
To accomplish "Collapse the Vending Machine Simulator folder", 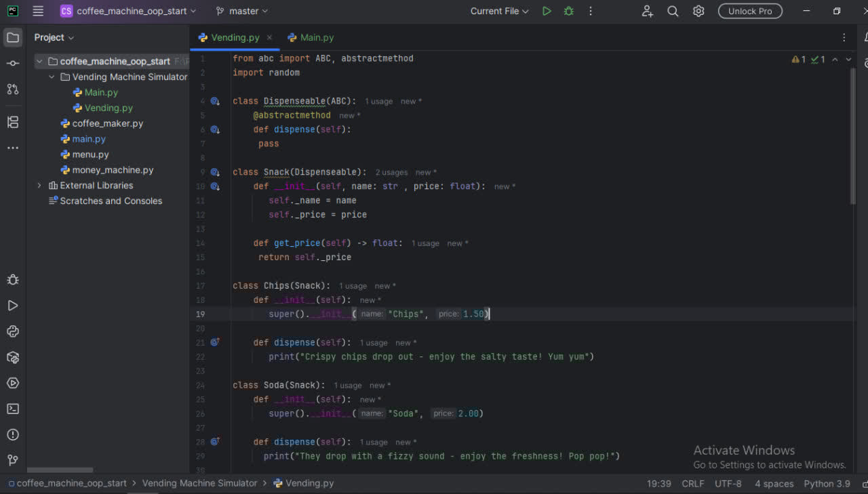I will (52, 77).
